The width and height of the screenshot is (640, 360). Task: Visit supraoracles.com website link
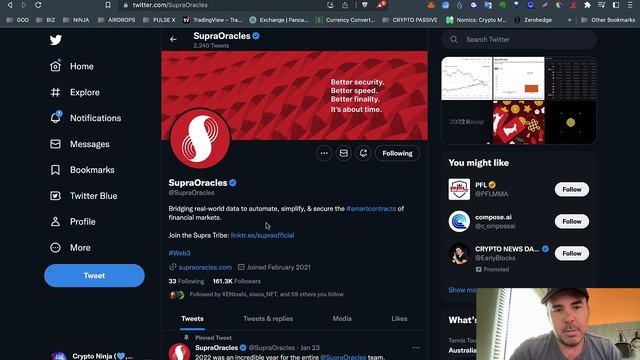(x=205, y=267)
